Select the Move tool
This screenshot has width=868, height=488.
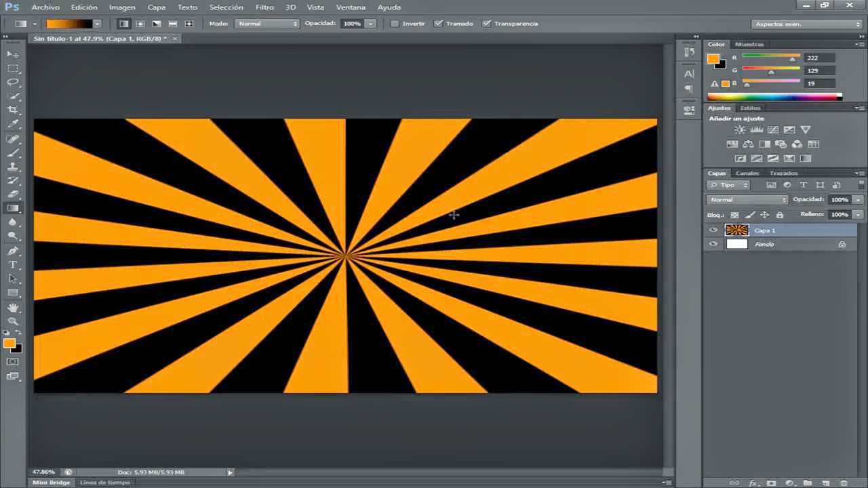tap(13, 54)
